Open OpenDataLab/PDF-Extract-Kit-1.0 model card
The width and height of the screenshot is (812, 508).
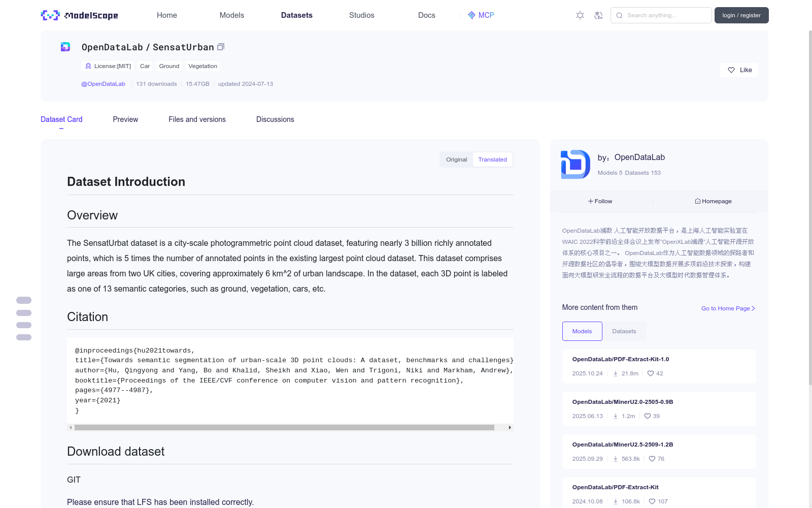pos(659,366)
